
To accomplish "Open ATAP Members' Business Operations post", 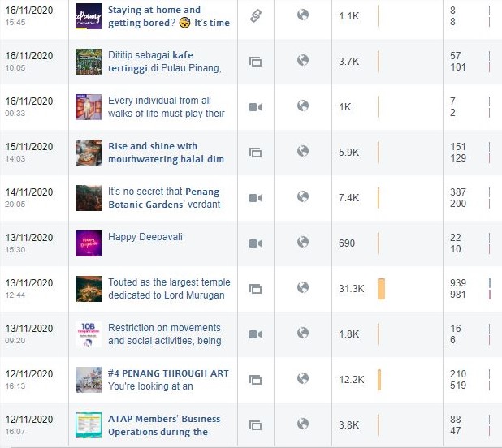I will pos(164,425).
